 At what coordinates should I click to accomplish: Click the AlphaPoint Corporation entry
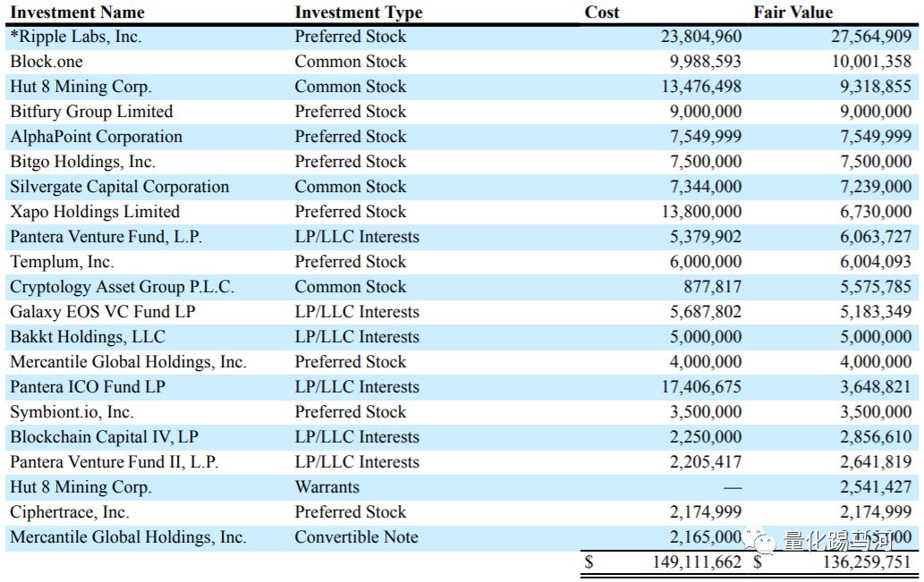point(96,137)
